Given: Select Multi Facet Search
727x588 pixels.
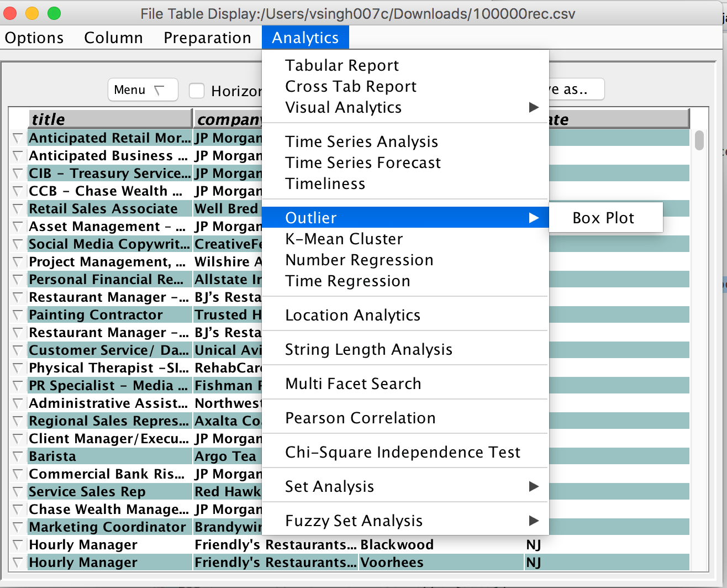Looking at the screenshot, I should (x=353, y=384).
